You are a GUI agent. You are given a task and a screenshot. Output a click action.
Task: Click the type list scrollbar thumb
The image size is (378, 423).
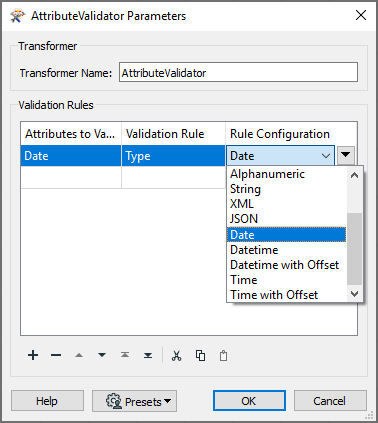point(354,249)
